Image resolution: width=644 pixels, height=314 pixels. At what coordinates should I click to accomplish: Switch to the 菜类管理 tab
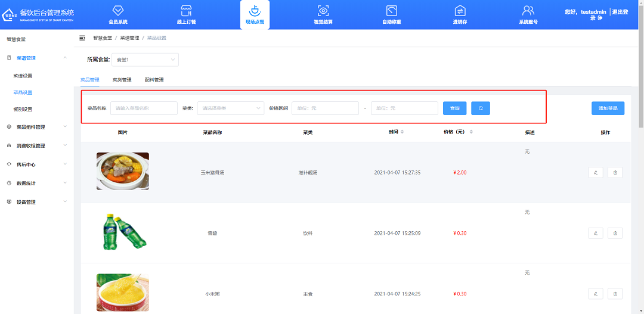(122, 79)
